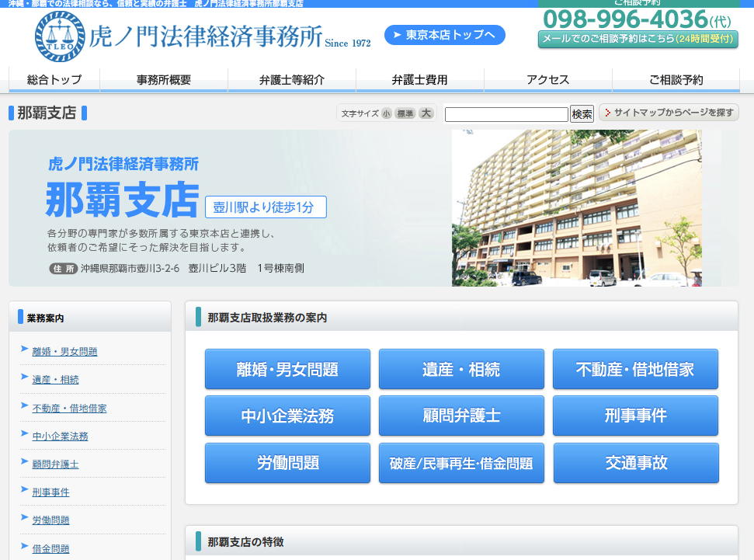
Task: Select the 大 font size option
Action: [x=426, y=113]
